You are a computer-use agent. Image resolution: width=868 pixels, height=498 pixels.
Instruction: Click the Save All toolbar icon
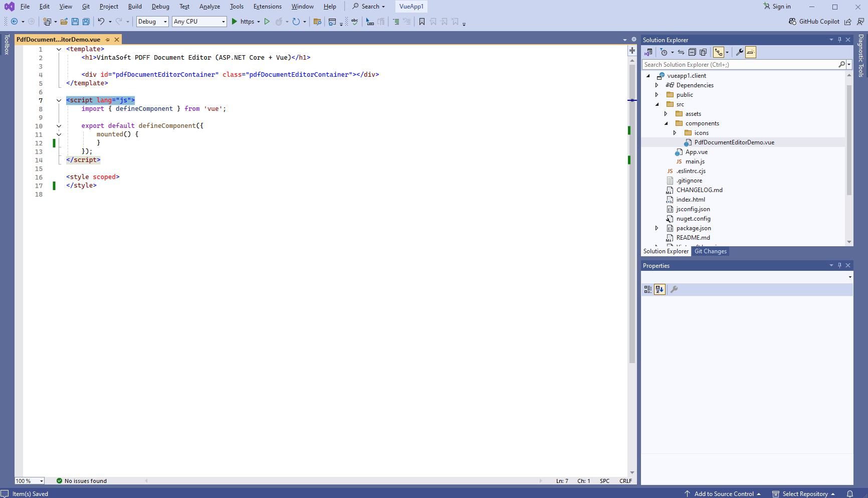(86, 22)
